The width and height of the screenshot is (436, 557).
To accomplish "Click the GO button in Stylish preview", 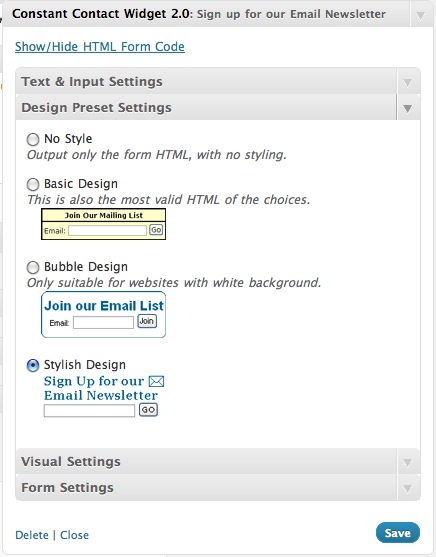I will (148, 410).
